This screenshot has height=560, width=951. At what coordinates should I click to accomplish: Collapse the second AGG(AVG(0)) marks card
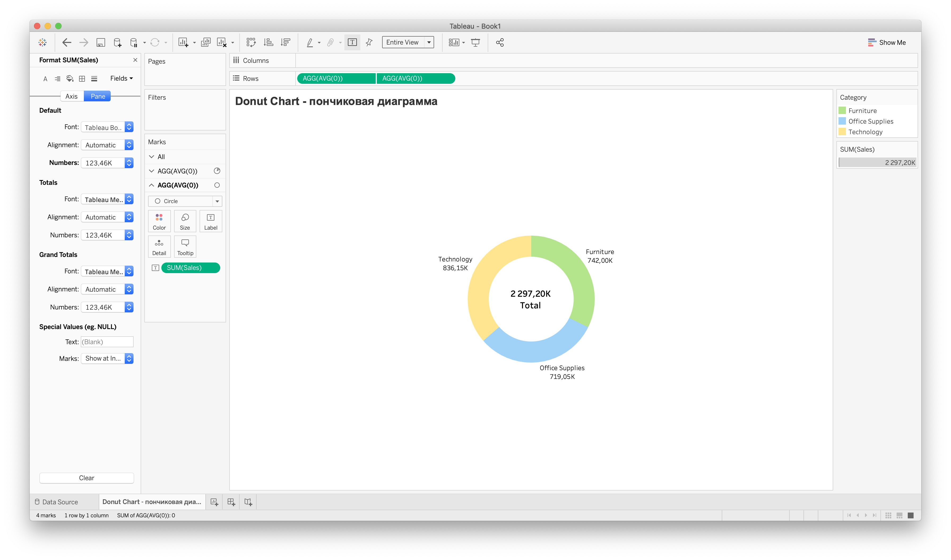tap(152, 185)
